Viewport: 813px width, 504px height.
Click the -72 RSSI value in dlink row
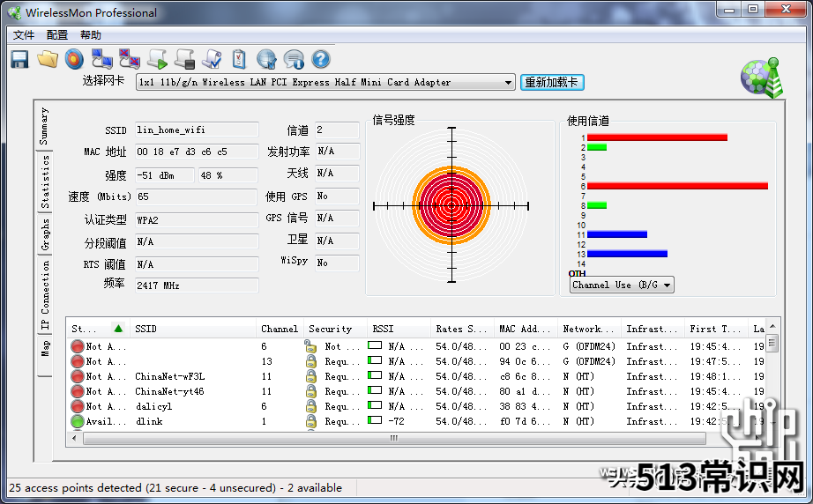(397, 421)
